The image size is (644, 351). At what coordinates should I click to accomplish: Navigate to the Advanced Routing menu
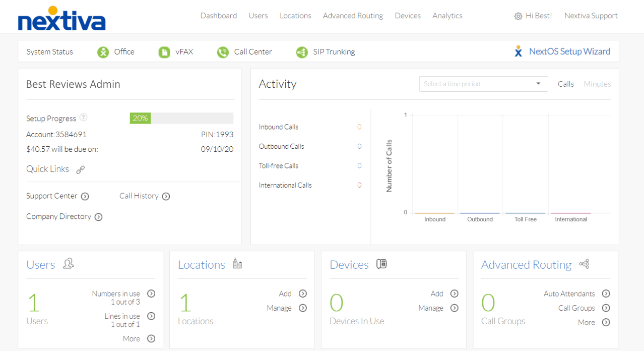(353, 16)
